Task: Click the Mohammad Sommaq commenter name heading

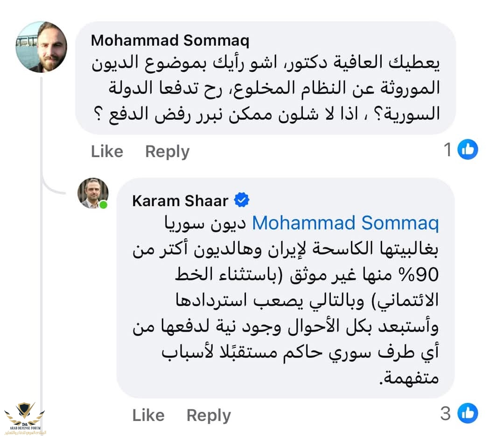Action: pos(170,41)
